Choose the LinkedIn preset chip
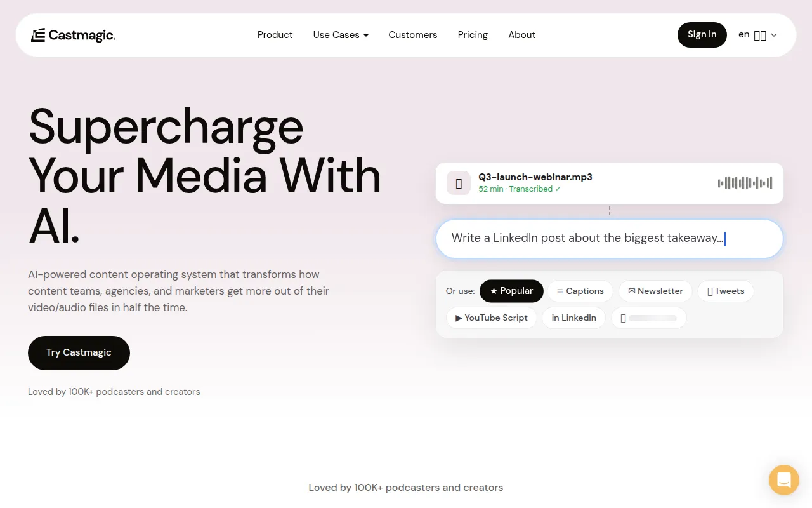Screen dimensions: 812x508 574,317
